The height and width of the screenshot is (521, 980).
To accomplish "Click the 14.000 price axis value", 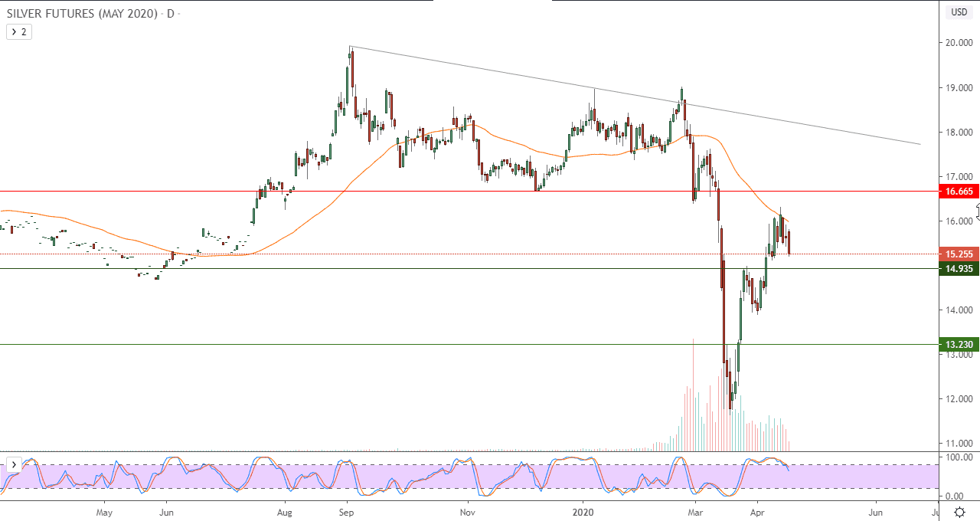I will [959, 310].
